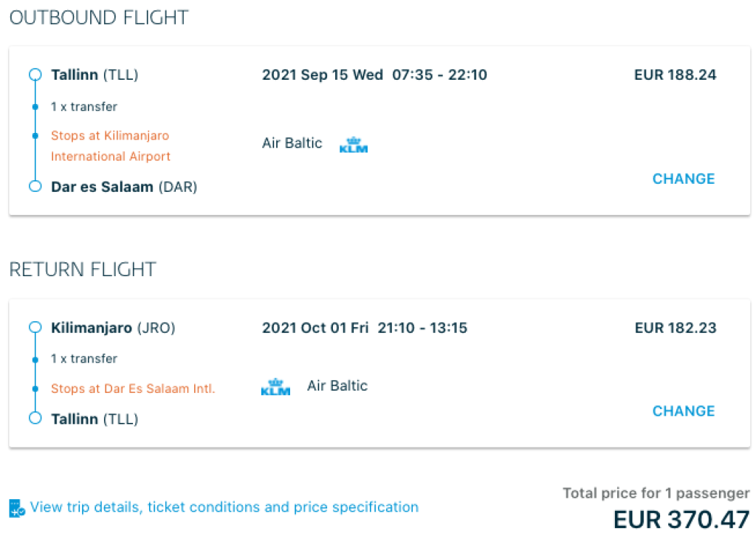This screenshot has width=756, height=542.
Task: Change the return flight
Action: click(x=684, y=411)
